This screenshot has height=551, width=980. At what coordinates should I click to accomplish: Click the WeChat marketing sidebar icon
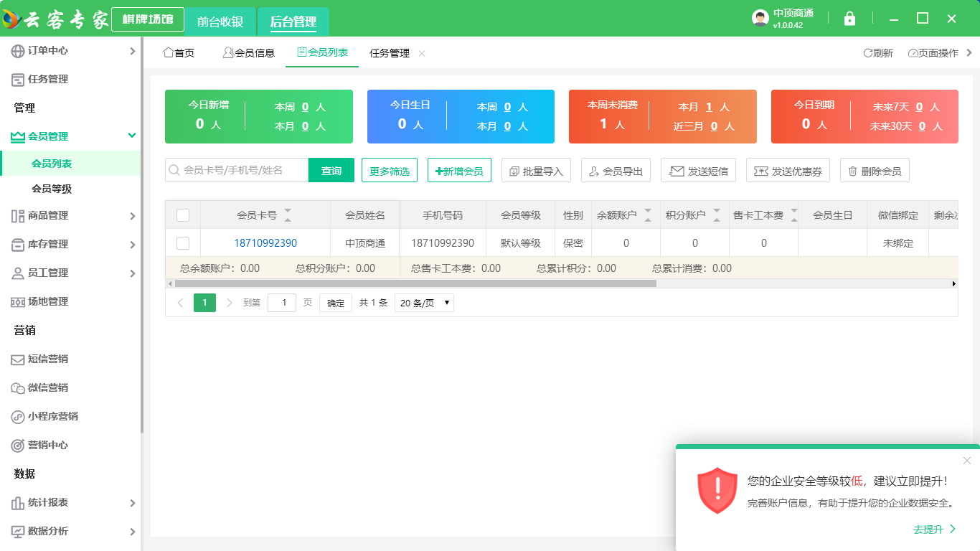click(x=18, y=388)
